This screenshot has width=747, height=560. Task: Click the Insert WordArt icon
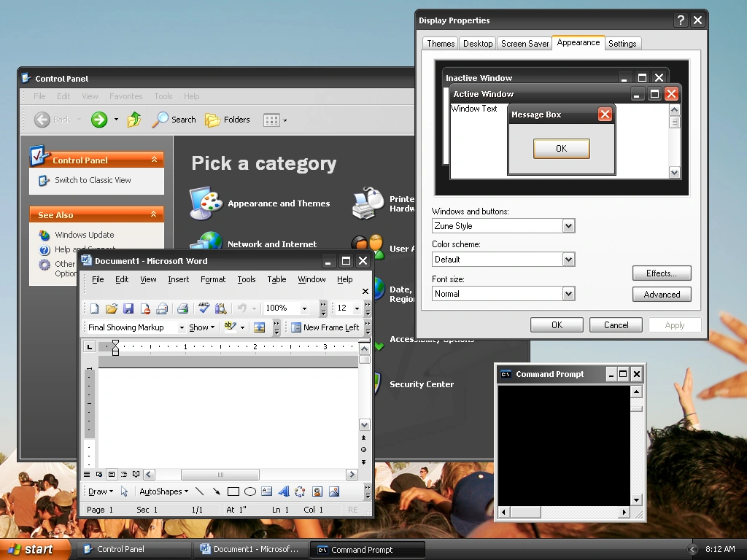click(284, 491)
